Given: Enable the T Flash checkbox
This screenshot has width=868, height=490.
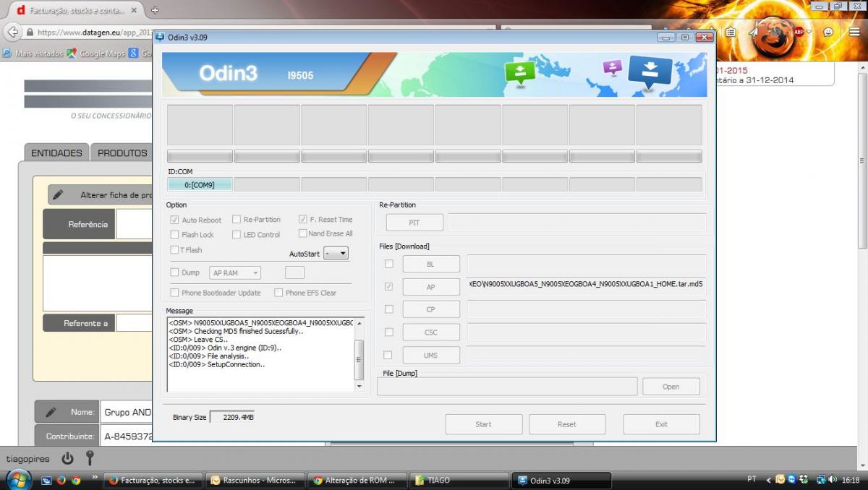Looking at the screenshot, I should coord(174,249).
